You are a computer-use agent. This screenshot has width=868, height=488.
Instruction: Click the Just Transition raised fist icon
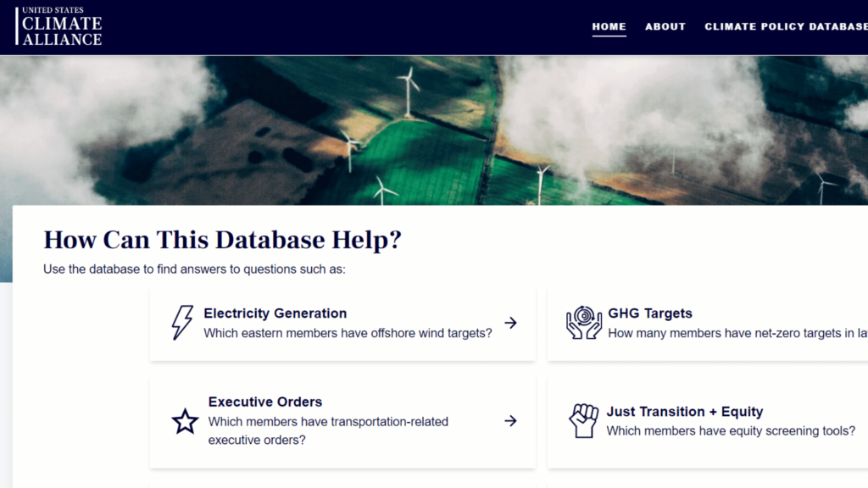[x=583, y=420]
